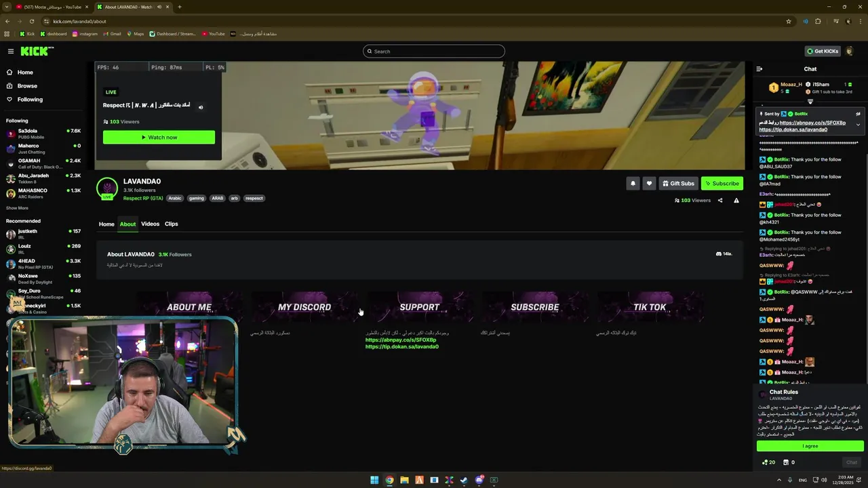Open Chrome from the taskbar
This screenshot has width=868, height=488.
389,480
